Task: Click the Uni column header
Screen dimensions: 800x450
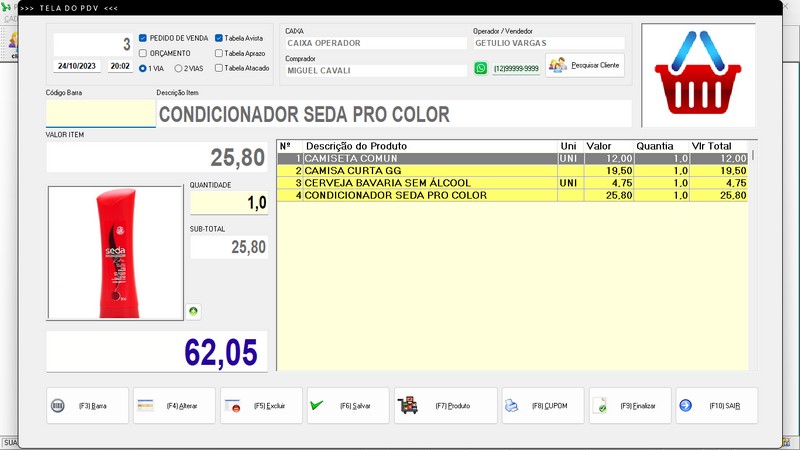Action: click(570, 146)
